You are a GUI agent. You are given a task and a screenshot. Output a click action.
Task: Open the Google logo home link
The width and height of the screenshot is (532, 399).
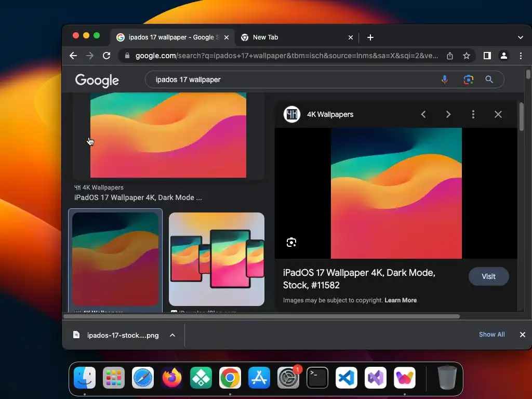[x=97, y=81]
